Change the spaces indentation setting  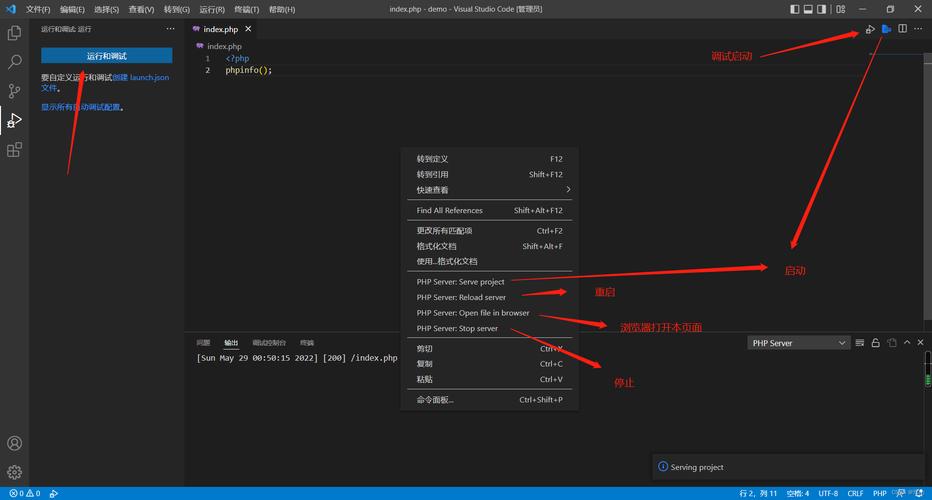[x=798, y=493]
